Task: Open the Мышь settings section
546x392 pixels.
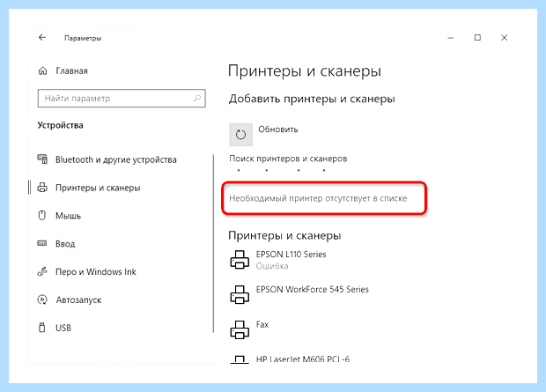Action: [x=69, y=216]
